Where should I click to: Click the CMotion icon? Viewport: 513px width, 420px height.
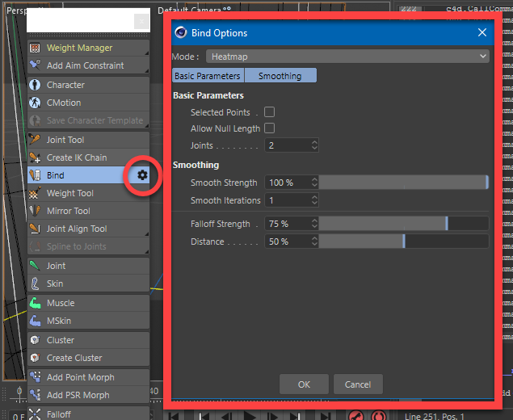(36, 103)
